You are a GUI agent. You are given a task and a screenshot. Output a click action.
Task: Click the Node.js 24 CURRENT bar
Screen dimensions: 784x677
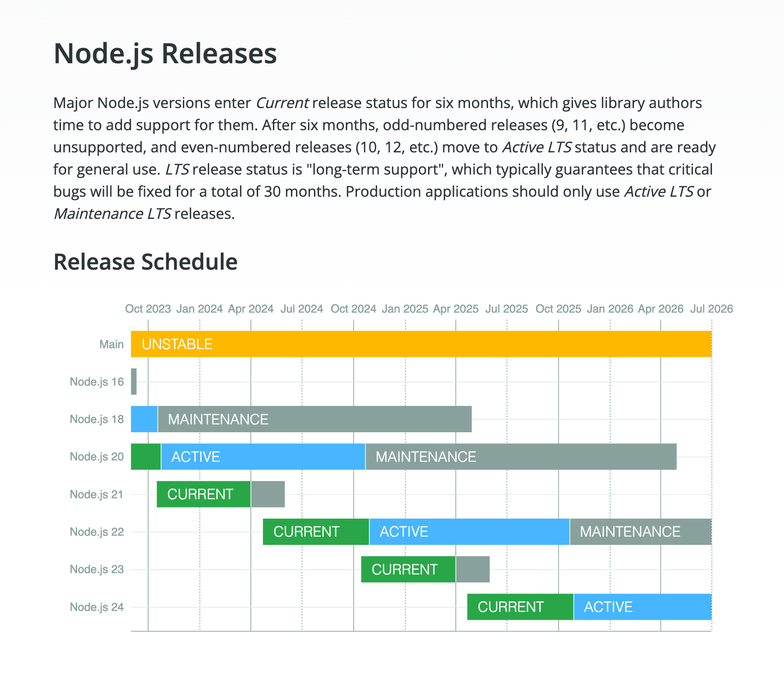pos(520,607)
